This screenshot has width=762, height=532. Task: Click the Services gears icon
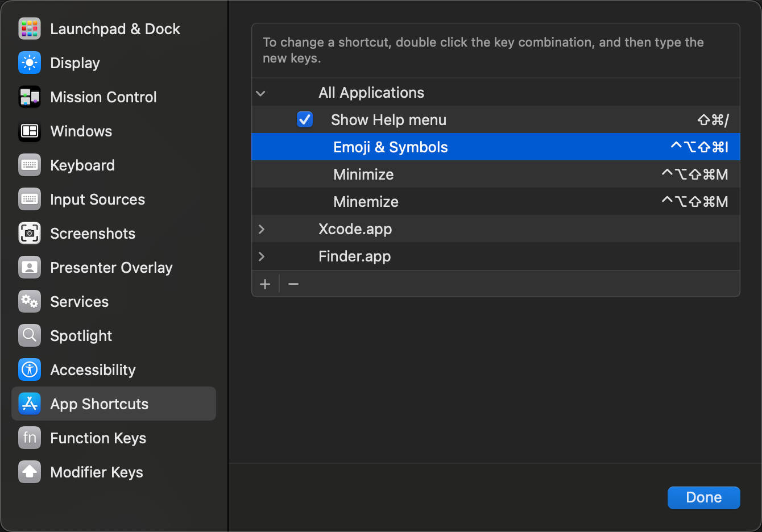(30, 302)
